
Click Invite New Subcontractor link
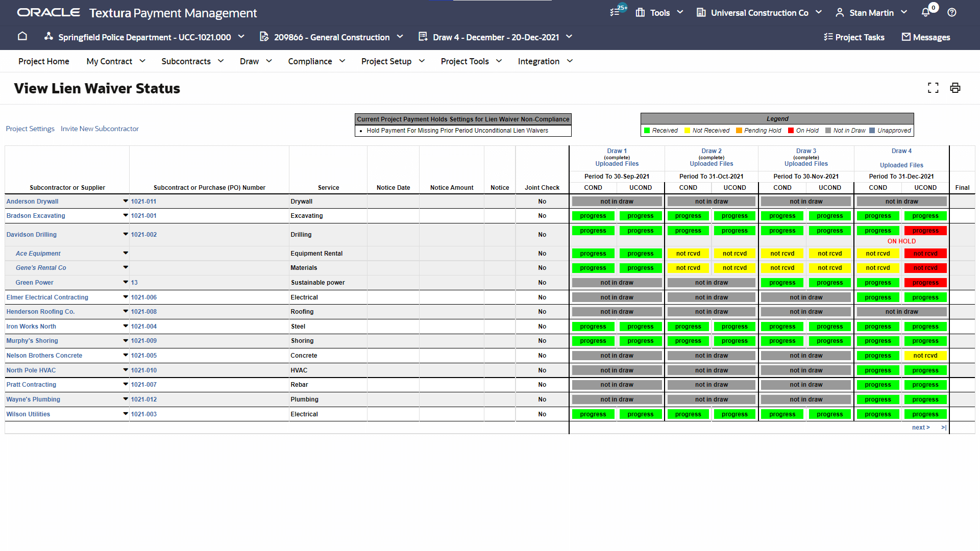coord(100,129)
